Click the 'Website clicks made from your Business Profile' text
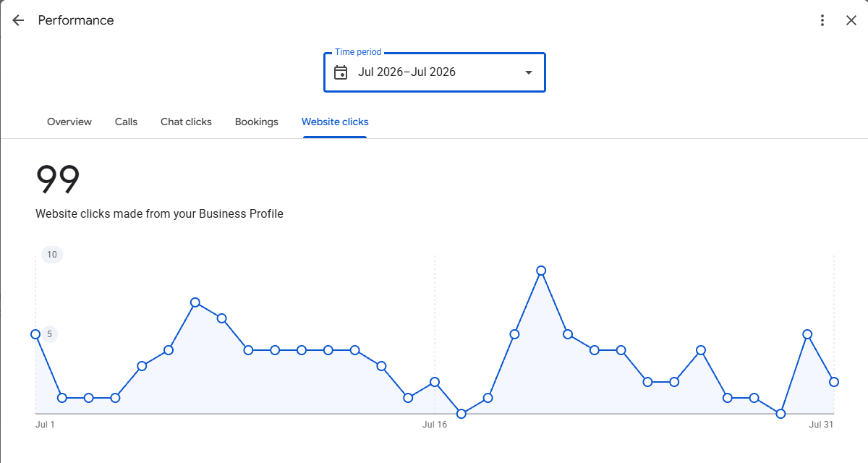Viewport: 868px width, 463px height. (159, 214)
